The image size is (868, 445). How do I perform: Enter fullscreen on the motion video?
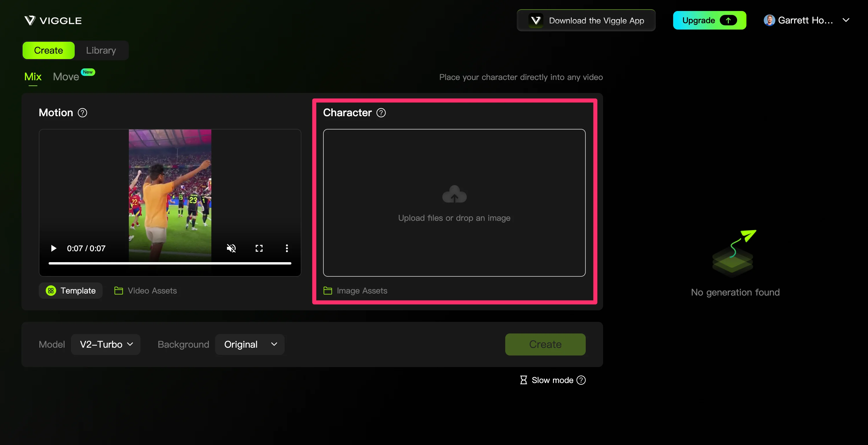(x=259, y=249)
